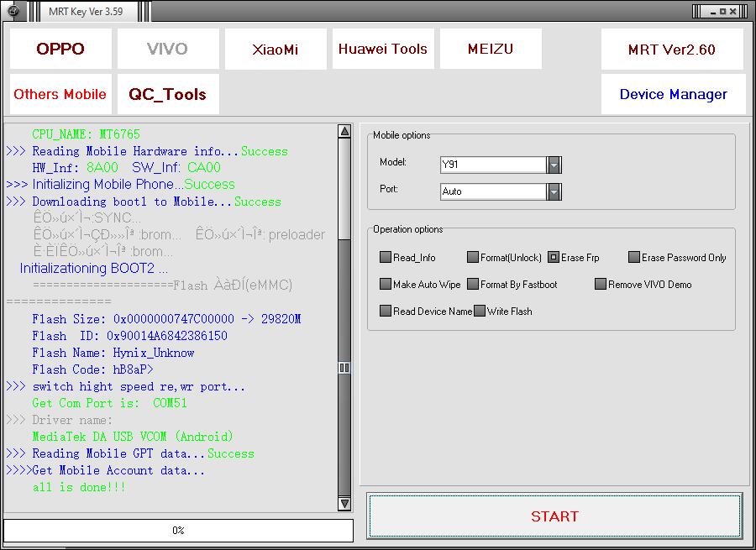
Task: Click the red START button
Action: [x=554, y=516]
